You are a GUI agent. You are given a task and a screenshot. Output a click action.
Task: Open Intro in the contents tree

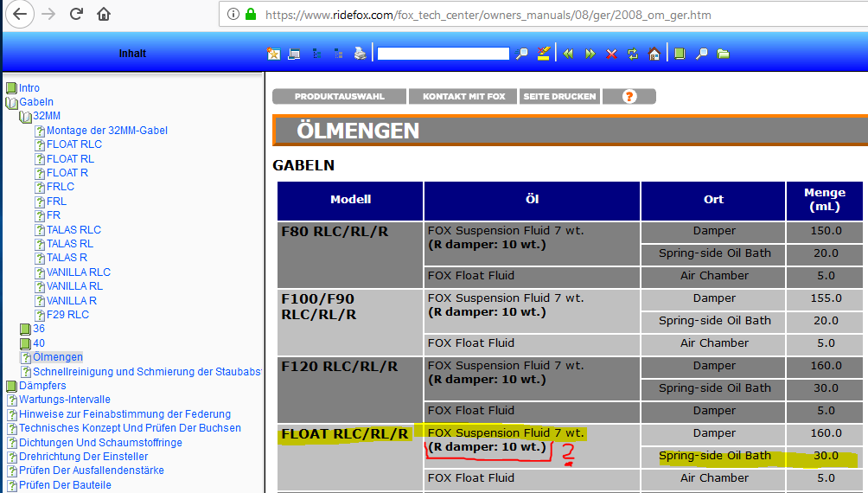[29, 88]
